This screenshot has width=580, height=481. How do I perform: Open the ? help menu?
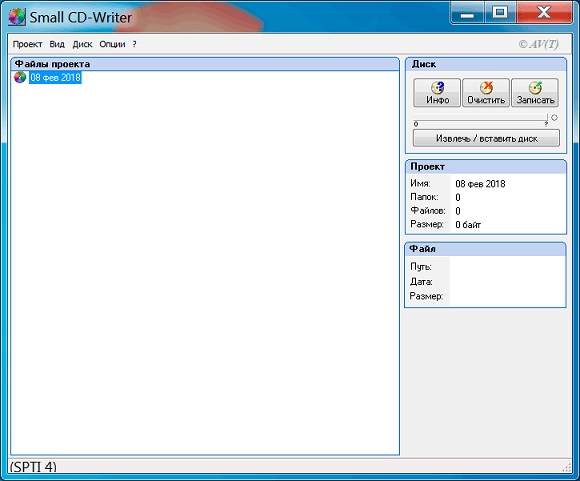click(134, 44)
